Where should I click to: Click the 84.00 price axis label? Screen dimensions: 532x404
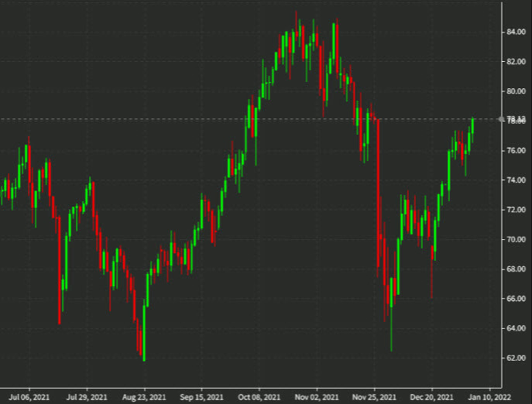[x=516, y=32]
